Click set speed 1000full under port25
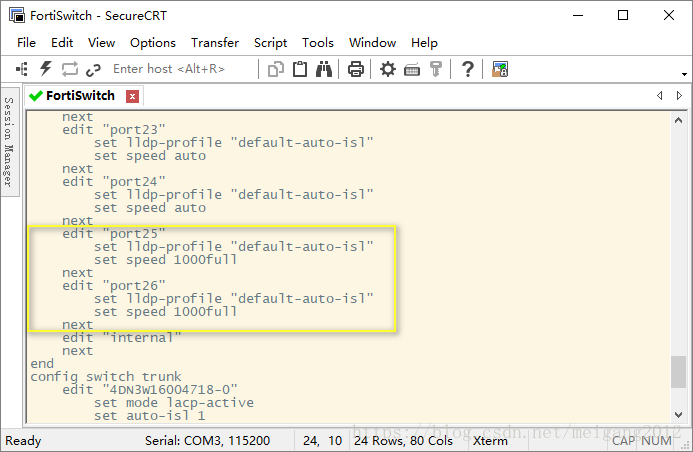693x452 pixels. click(165, 260)
